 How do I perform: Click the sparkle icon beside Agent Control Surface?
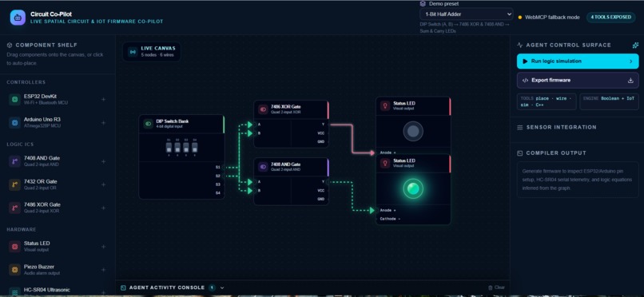point(635,46)
